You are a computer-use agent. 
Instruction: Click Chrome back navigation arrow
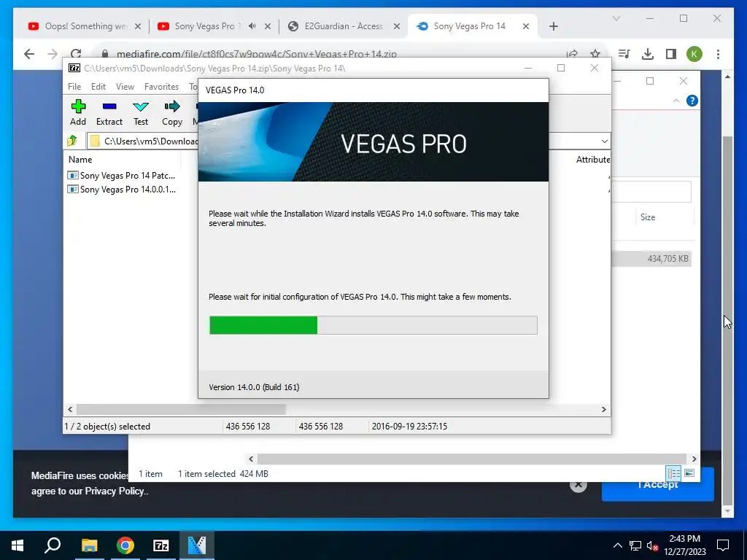coord(29,54)
